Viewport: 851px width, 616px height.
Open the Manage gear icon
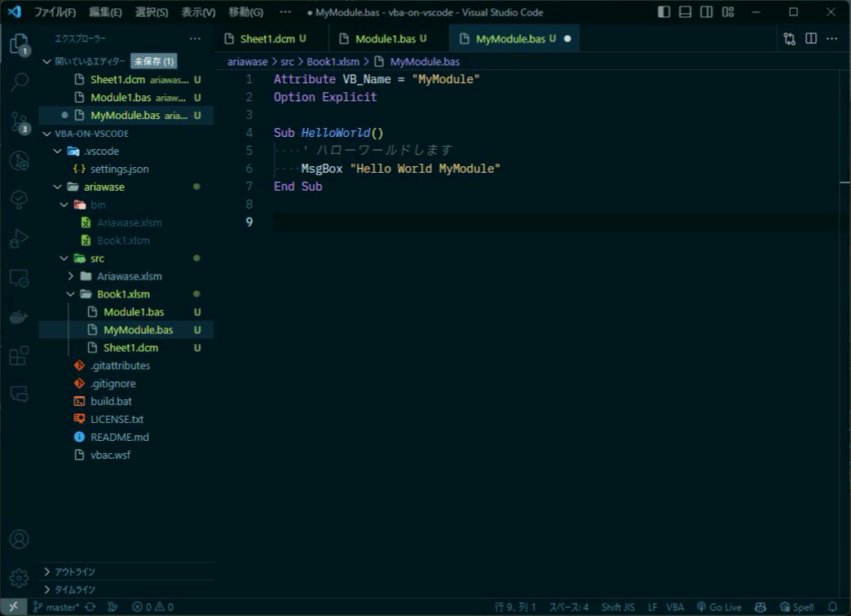[19, 578]
